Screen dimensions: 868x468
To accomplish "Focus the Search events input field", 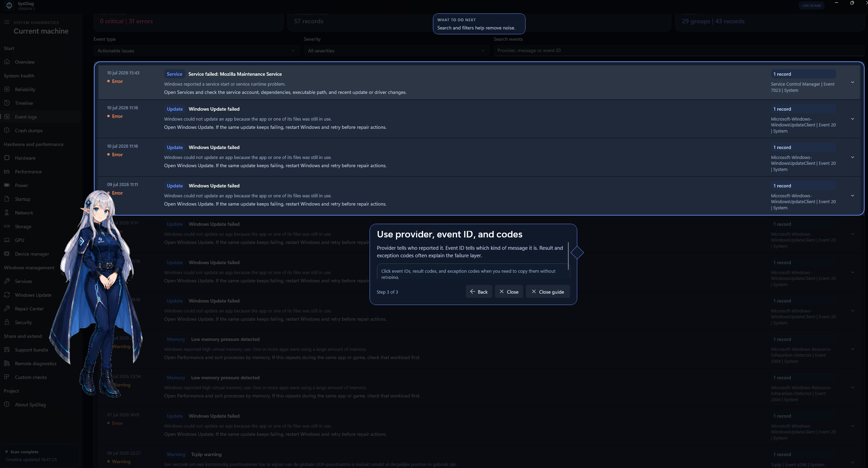I will pyautogui.click(x=679, y=51).
